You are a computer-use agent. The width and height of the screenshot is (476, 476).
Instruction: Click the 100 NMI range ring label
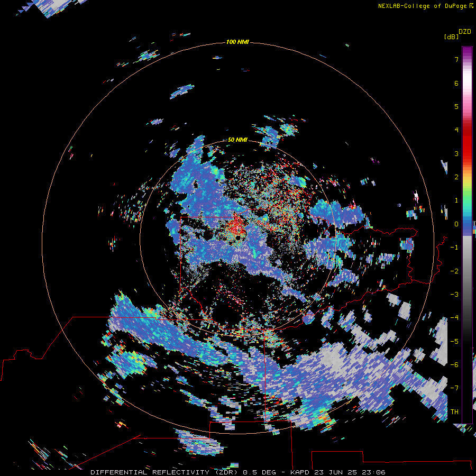pyautogui.click(x=237, y=42)
